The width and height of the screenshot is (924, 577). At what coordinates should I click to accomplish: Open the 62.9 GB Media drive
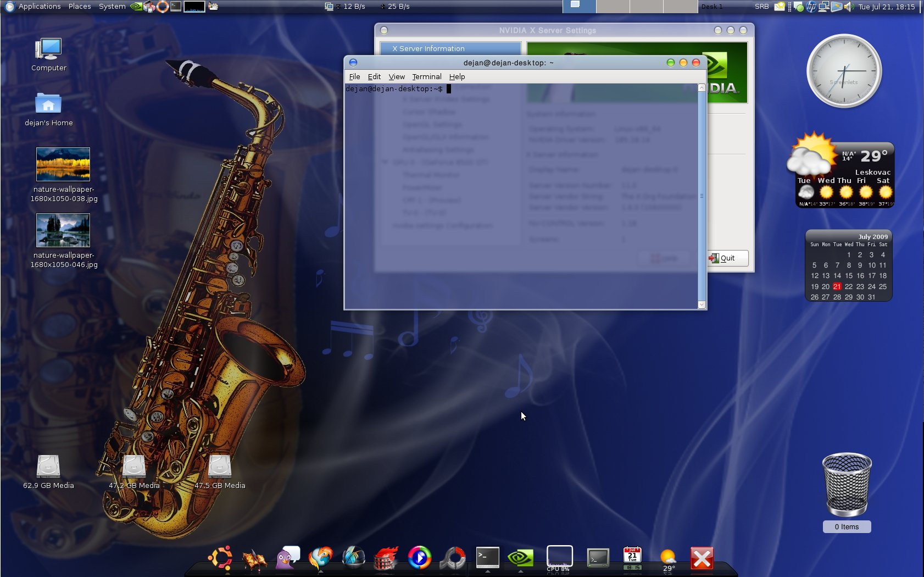coord(48,467)
